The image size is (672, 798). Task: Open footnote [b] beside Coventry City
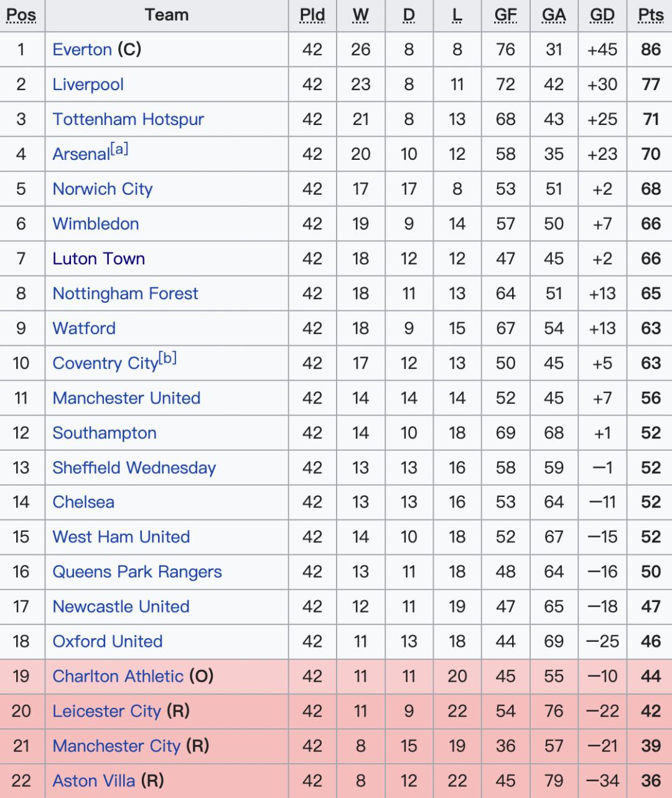click(x=167, y=358)
